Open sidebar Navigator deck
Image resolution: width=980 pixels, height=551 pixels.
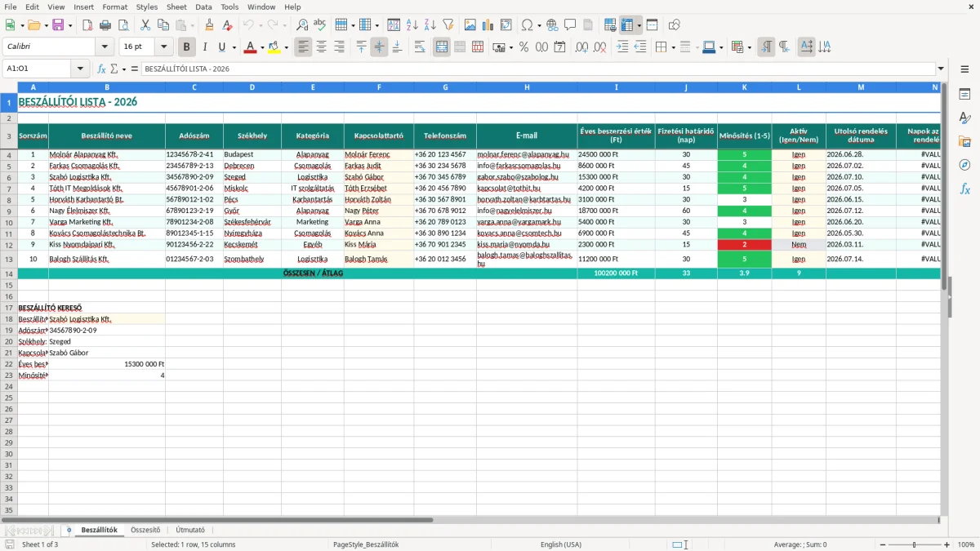click(x=965, y=165)
